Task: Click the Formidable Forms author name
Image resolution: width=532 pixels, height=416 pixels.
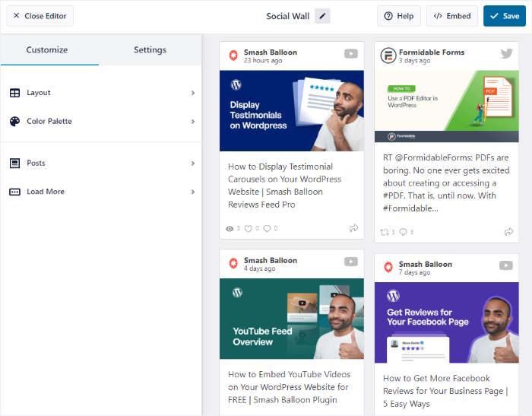Action: click(x=432, y=52)
